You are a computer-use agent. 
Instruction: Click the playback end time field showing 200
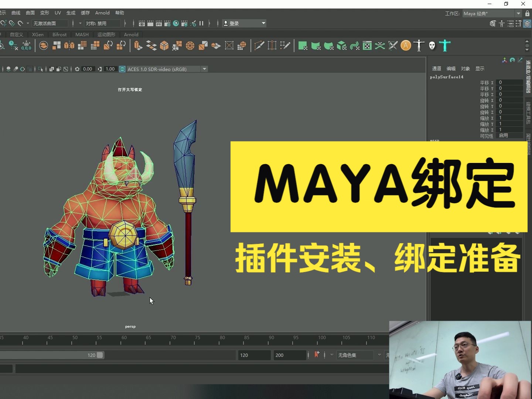click(x=289, y=355)
